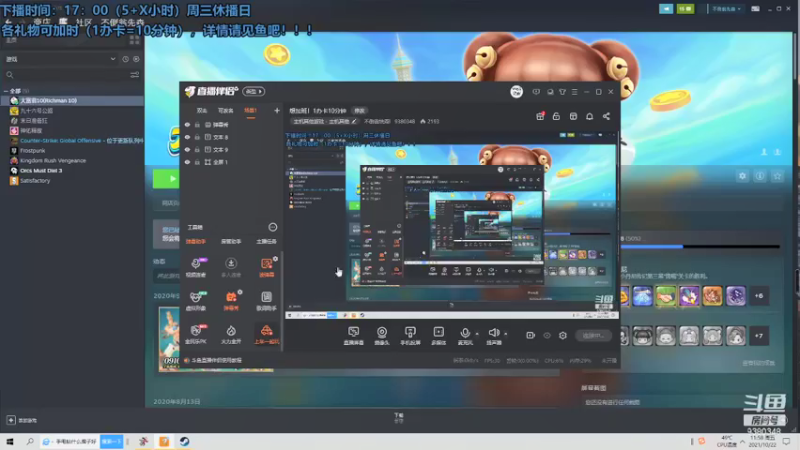The height and width of the screenshot is (450, 800).
Task: Click the version badge next to app logo
Action: tap(254, 91)
